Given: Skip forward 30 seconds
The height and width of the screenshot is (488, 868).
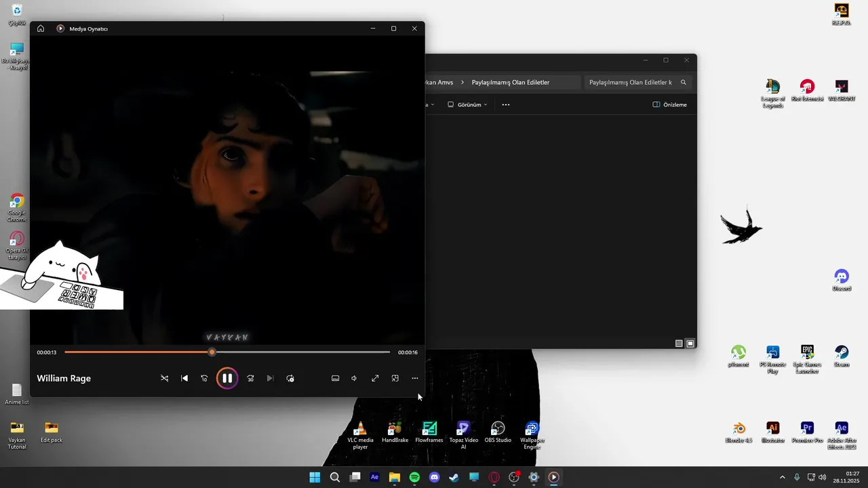Looking at the screenshot, I should coord(250,378).
